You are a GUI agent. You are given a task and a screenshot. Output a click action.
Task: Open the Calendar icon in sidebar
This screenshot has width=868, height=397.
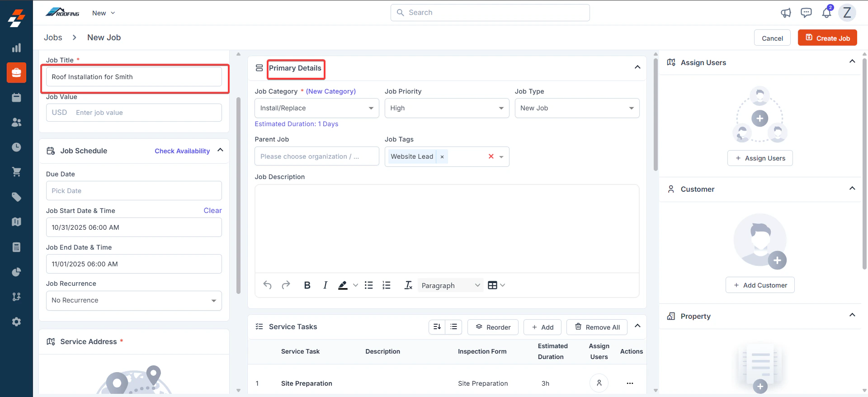tap(16, 97)
